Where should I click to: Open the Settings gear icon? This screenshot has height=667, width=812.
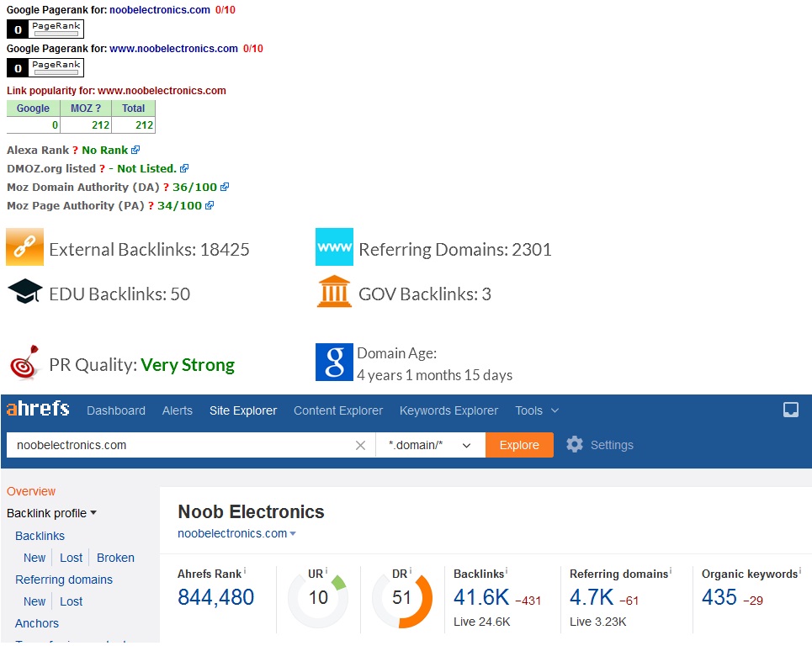click(x=575, y=445)
